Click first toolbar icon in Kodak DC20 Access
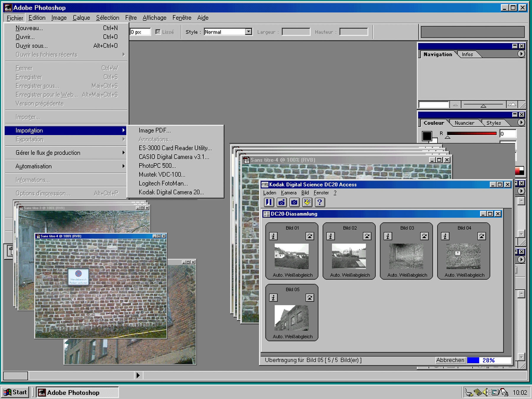Image resolution: width=532 pixels, height=399 pixels. click(269, 202)
